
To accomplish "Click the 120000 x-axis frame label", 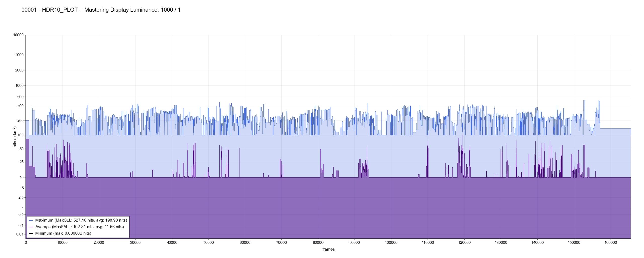I will point(464,243).
